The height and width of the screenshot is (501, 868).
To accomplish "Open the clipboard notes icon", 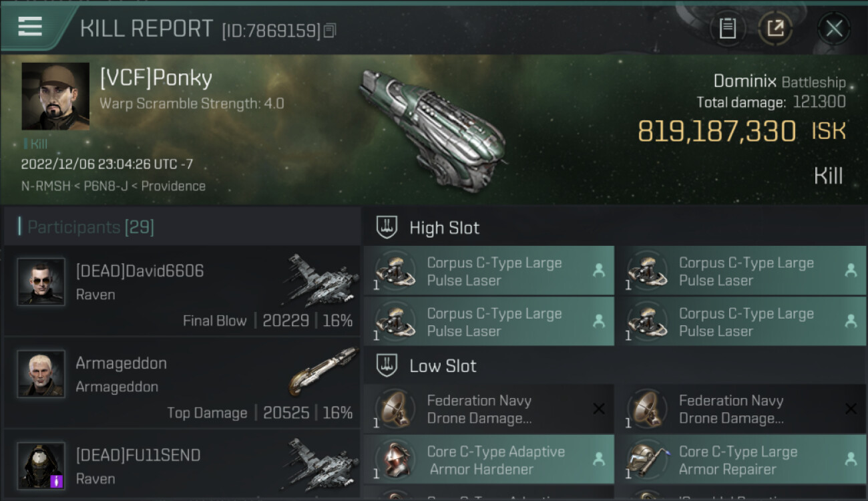I will (x=727, y=29).
